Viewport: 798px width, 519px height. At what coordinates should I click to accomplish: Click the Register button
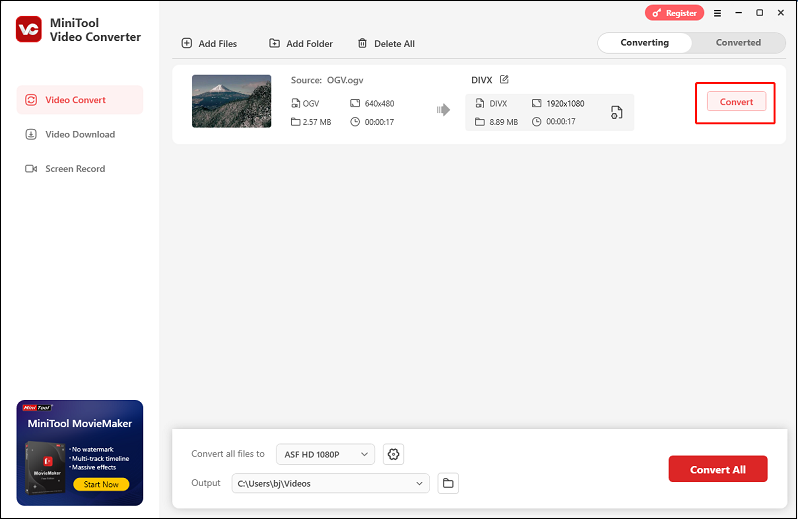click(674, 13)
